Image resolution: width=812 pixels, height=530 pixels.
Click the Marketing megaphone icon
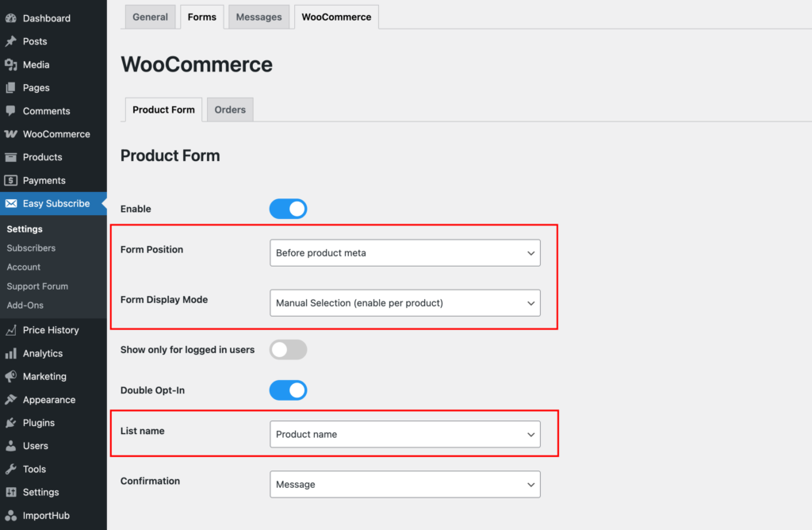11,377
